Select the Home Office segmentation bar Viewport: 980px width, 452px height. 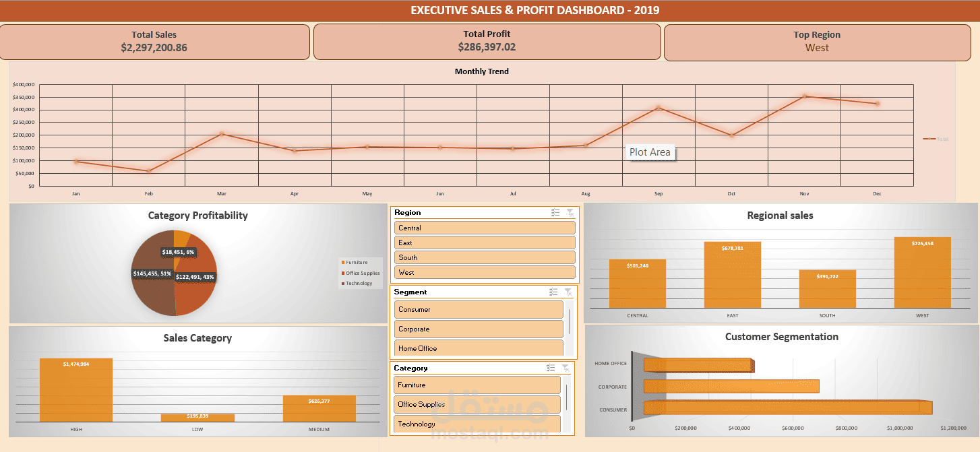coord(698,365)
